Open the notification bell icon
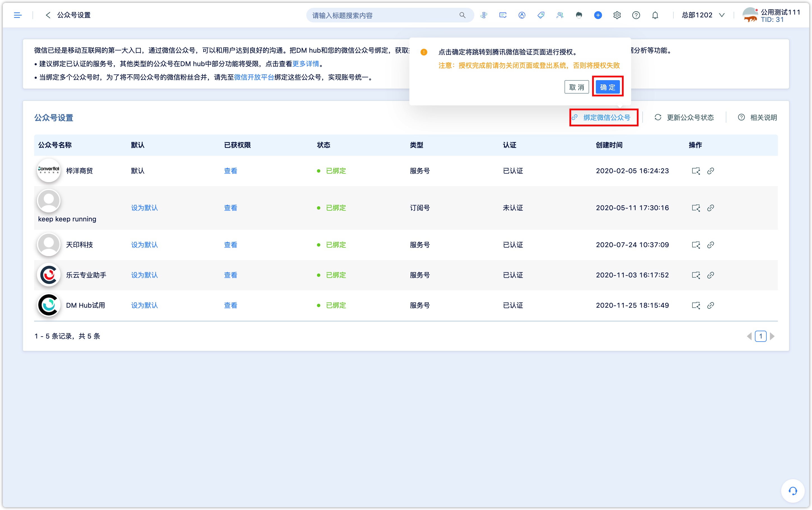This screenshot has height=510, width=812. 655,15
